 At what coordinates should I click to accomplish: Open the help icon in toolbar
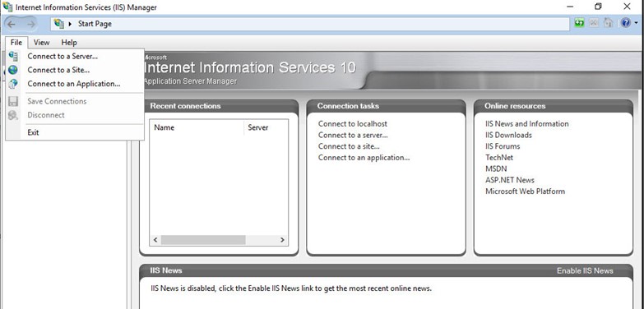pos(626,23)
